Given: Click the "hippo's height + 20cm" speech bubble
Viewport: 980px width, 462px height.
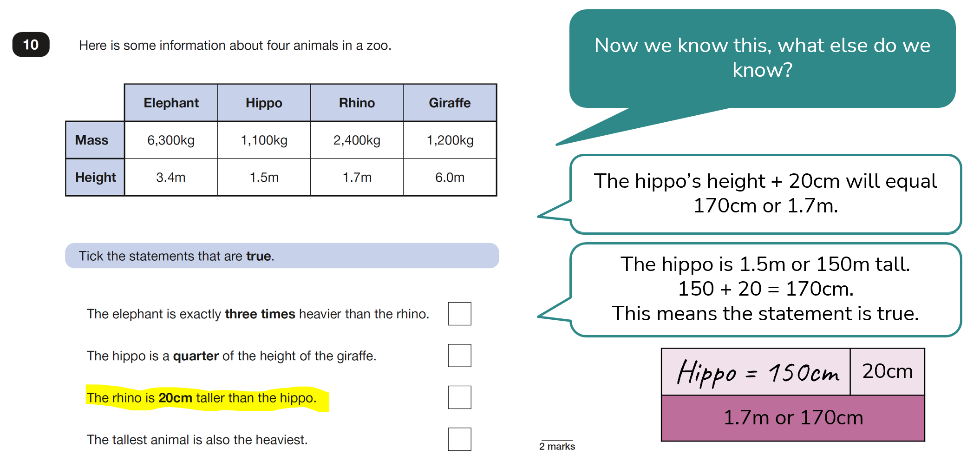Looking at the screenshot, I should 765,193.
